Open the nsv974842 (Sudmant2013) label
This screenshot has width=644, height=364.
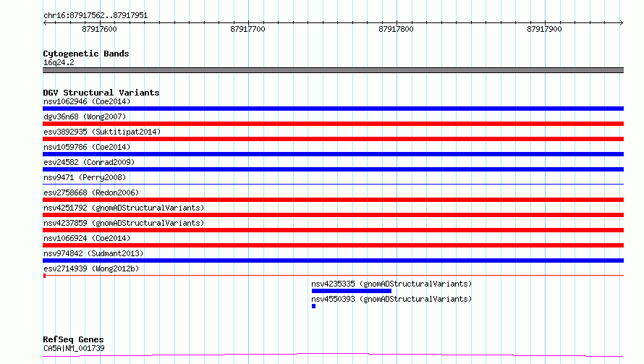pyautogui.click(x=93, y=253)
